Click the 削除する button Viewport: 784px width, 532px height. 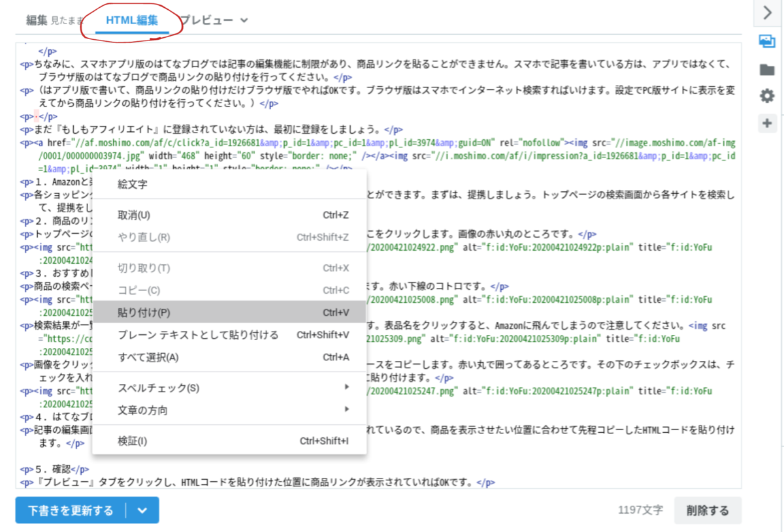click(708, 510)
